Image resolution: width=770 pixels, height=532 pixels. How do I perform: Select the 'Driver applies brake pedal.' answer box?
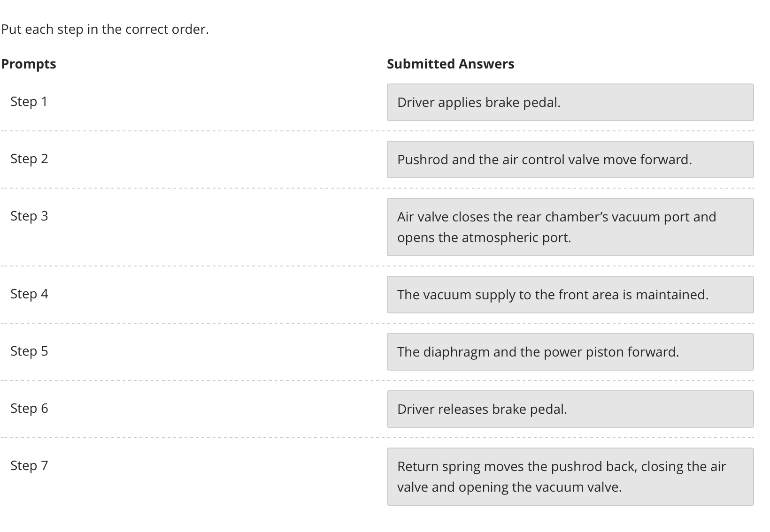[x=570, y=102]
